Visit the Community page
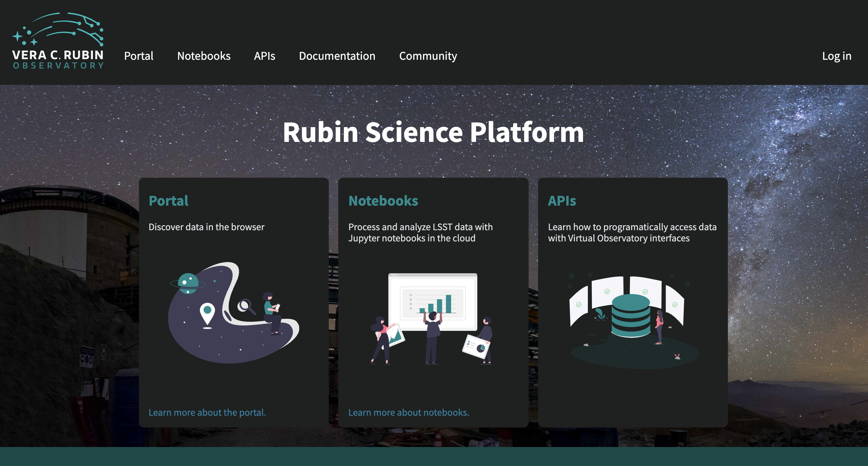This screenshot has height=466, width=868. point(428,56)
